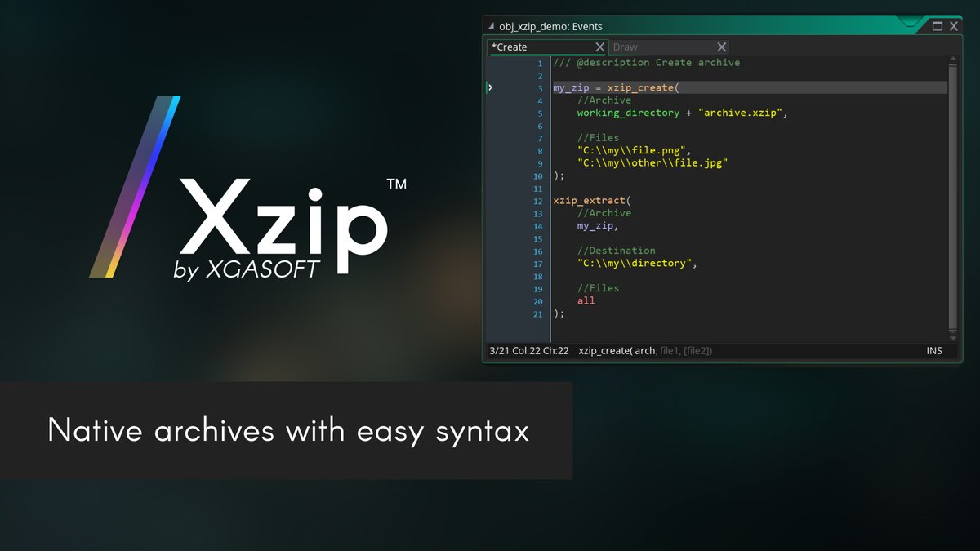Click the INS insert mode indicator
The image size is (980, 551).
(x=934, y=351)
